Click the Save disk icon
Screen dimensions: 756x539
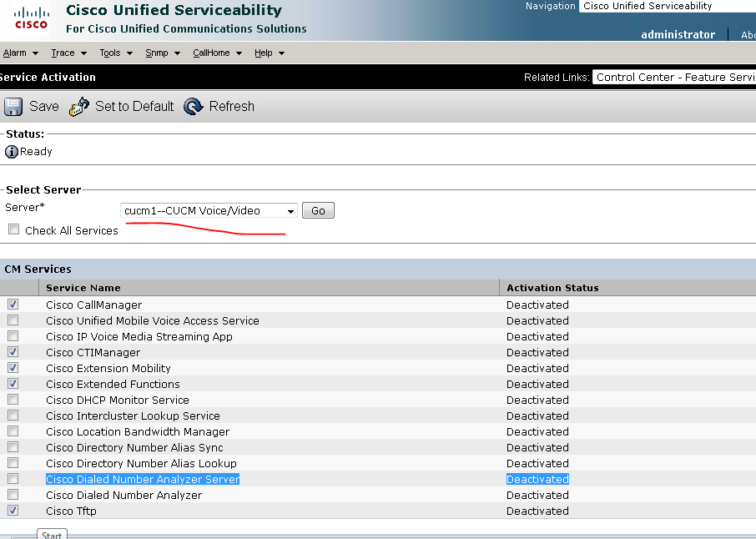tap(13, 107)
